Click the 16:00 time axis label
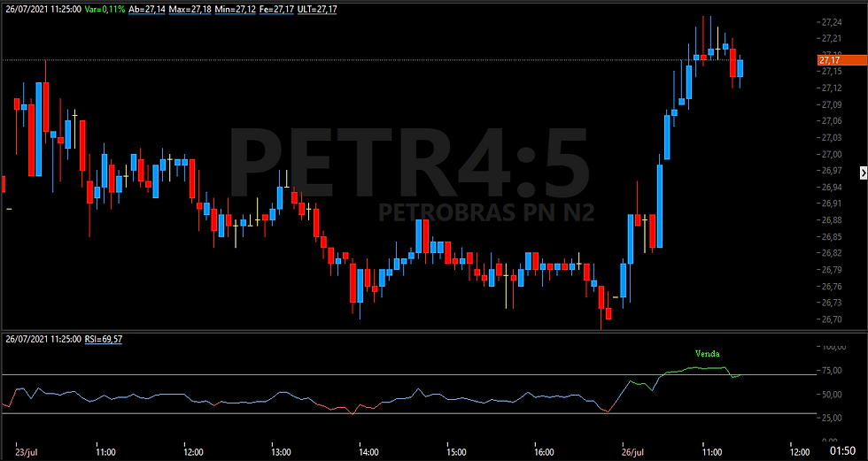 coord(545,451)
